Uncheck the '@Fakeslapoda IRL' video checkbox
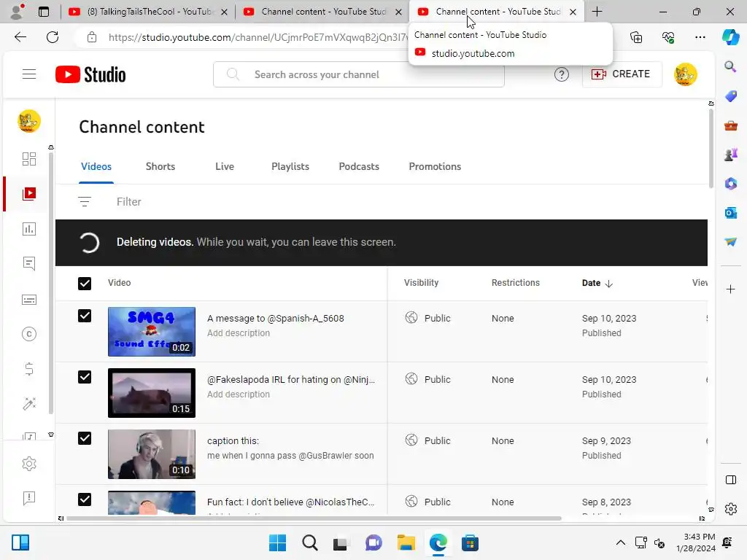Viewport: 747px width, 560px height. pyautogui.click(x=85, y=377)
